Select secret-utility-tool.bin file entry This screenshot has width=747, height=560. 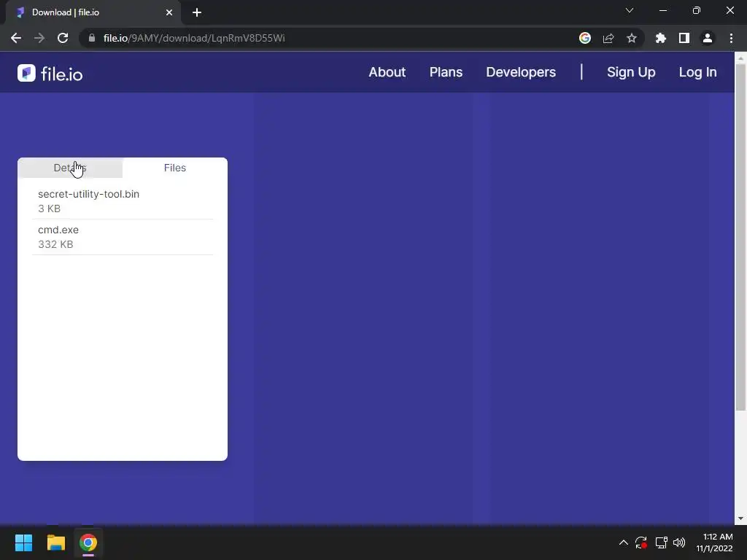[x=123, y=201]
